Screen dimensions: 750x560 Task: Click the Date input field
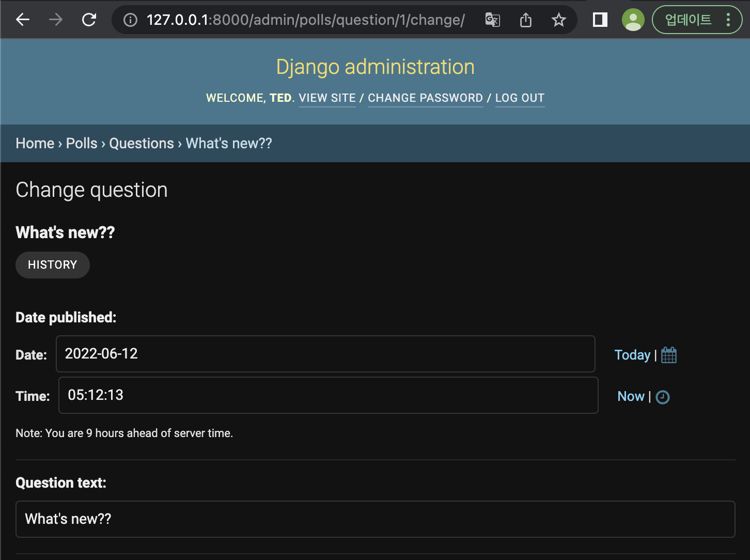click(325, 354)
